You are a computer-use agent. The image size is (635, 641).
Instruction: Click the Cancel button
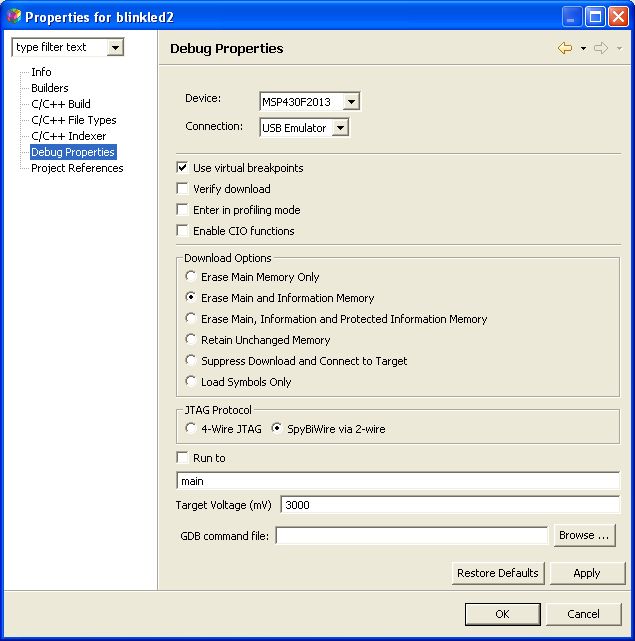(583, 614)
